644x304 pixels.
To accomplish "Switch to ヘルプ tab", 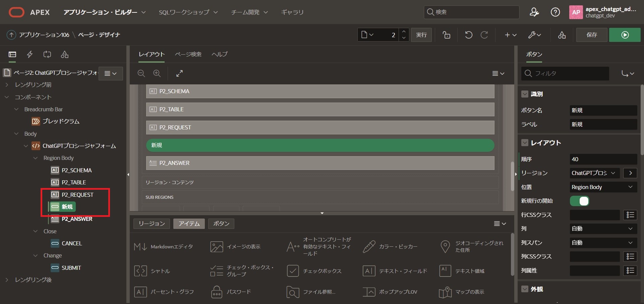I will (x=220, y=54).
